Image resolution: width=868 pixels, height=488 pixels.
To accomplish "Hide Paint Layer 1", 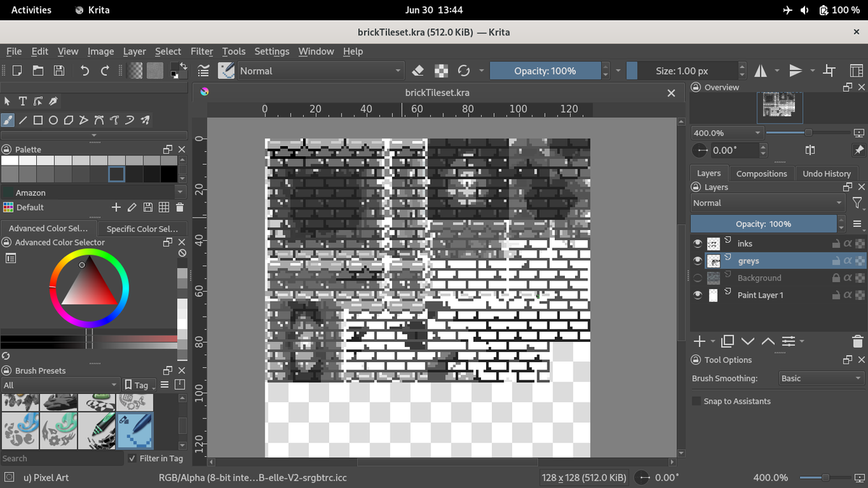I will 697,295.
